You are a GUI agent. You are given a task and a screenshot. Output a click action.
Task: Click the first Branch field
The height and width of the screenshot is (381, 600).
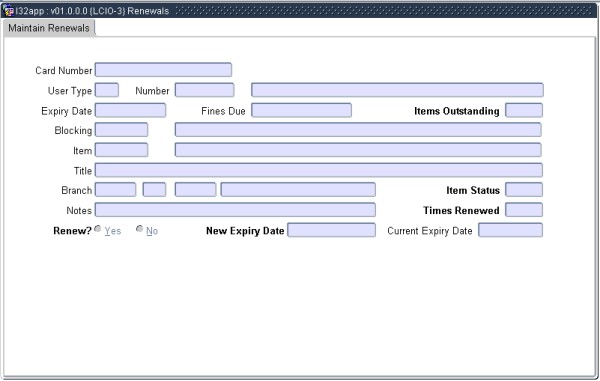coord(116,190)
